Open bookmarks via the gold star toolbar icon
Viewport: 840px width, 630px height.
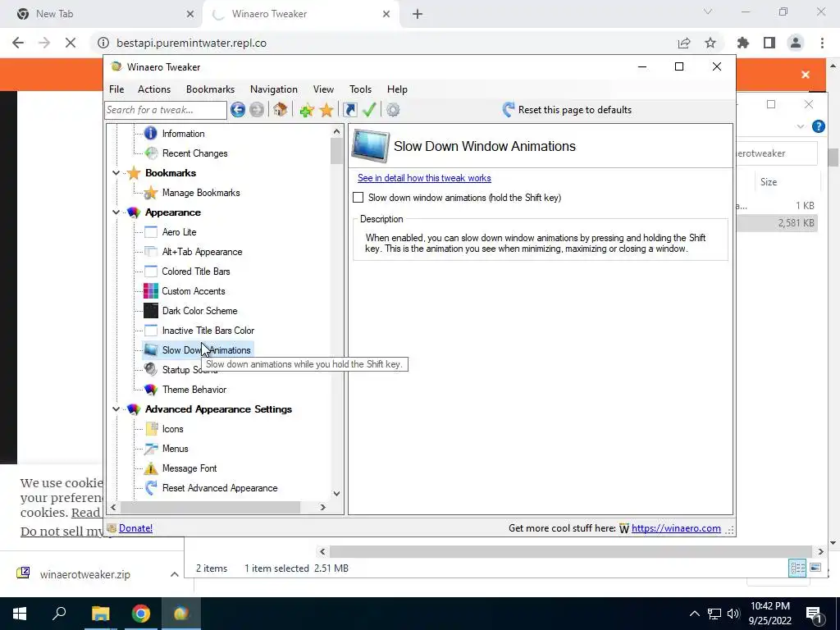coord(326,111)
